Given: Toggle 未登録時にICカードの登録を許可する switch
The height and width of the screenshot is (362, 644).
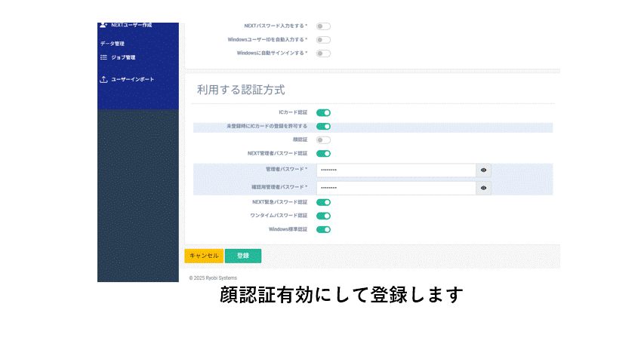Looking at the screenshot, I should pyautogui.click(x=323, y=127).
